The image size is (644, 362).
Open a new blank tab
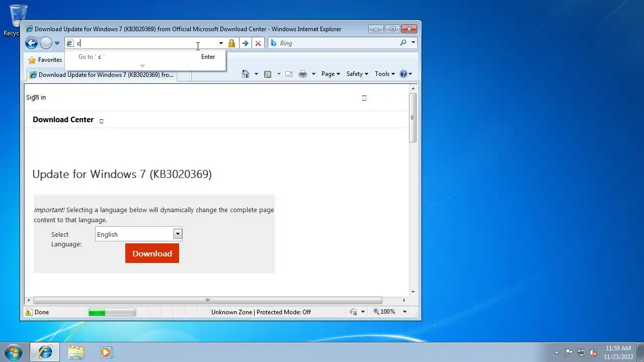(x=184, y=75)
